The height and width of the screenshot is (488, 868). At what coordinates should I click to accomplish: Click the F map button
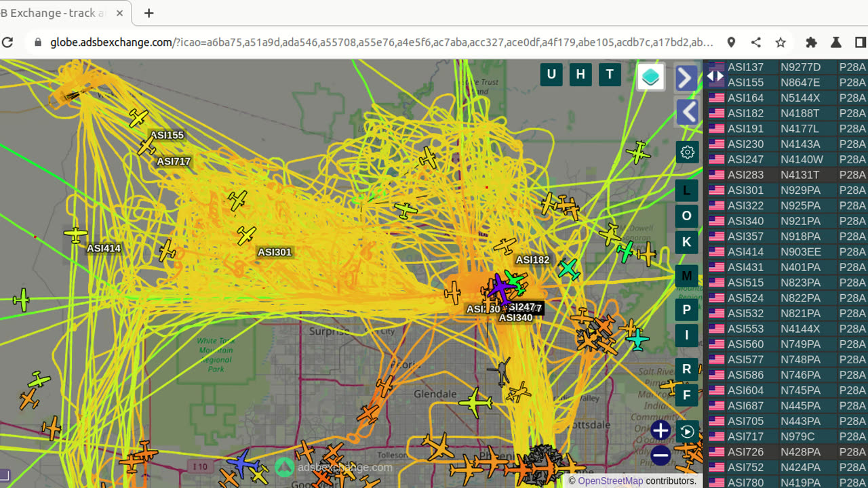click(x=686, y=395)
